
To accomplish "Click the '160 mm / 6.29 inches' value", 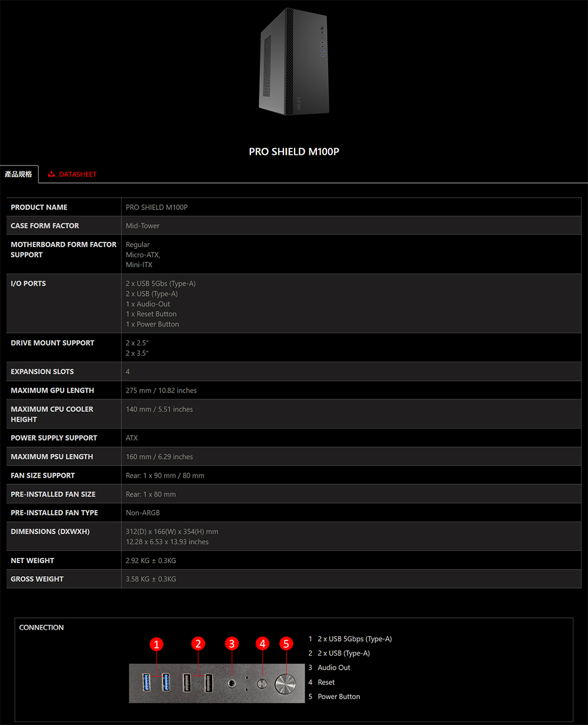I will click(159, 457).
